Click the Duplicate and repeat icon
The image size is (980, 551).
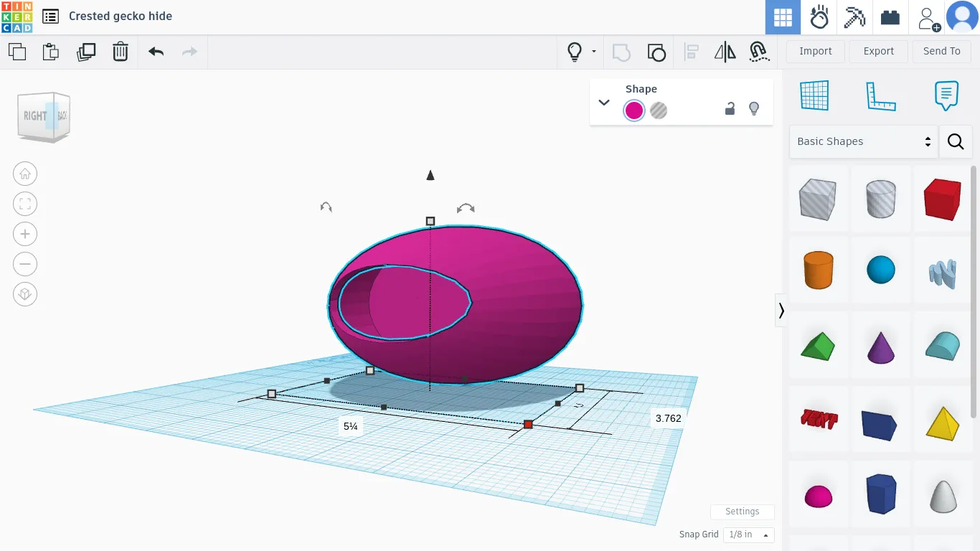click(x=86, y=52)
